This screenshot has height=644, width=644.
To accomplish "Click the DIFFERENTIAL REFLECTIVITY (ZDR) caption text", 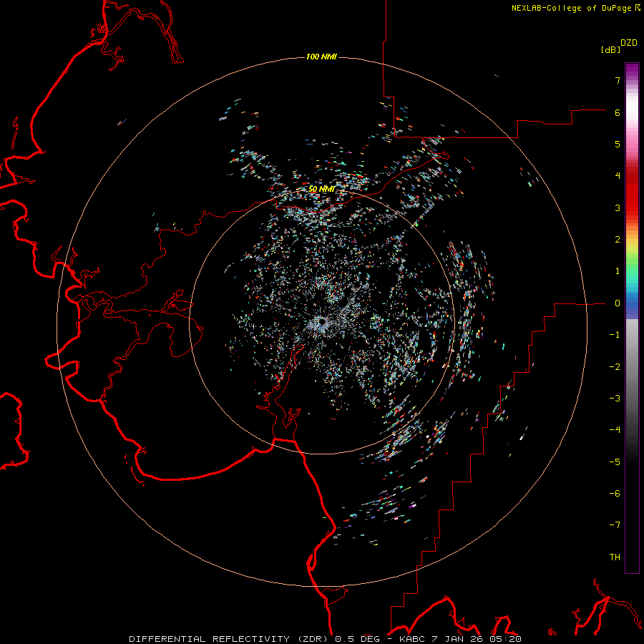I will click(x=230, y=639).
